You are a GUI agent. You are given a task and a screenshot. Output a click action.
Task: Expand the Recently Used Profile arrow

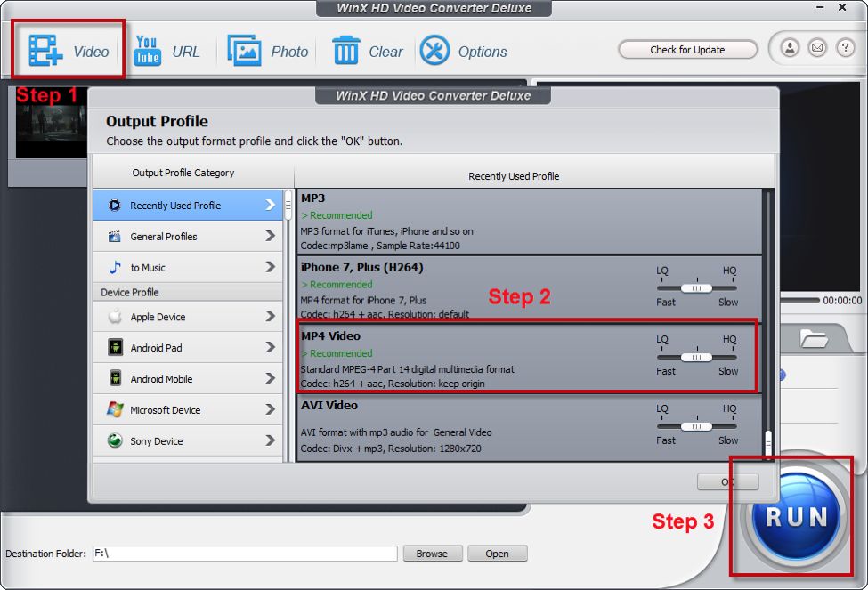click(270, 205)
